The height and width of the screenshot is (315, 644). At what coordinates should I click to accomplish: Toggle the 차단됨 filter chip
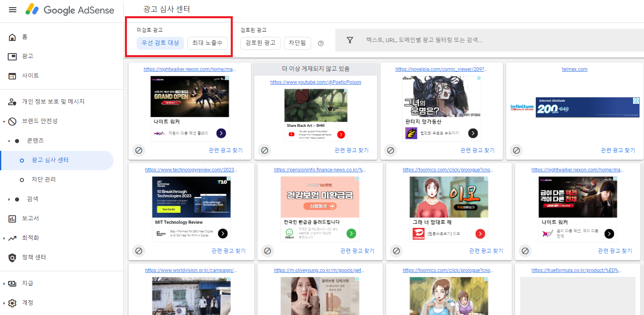coord(297,43)
